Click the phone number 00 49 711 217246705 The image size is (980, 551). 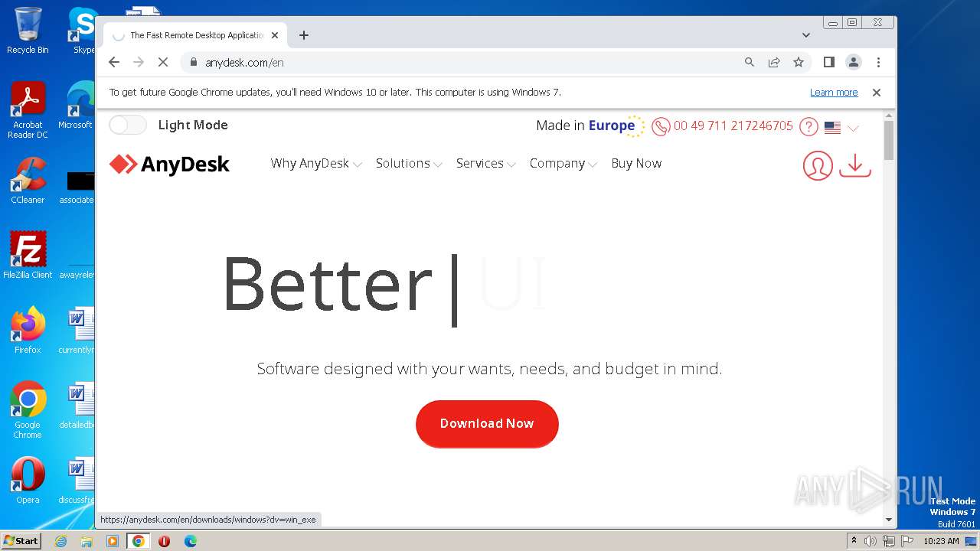[x=733, y=126]
